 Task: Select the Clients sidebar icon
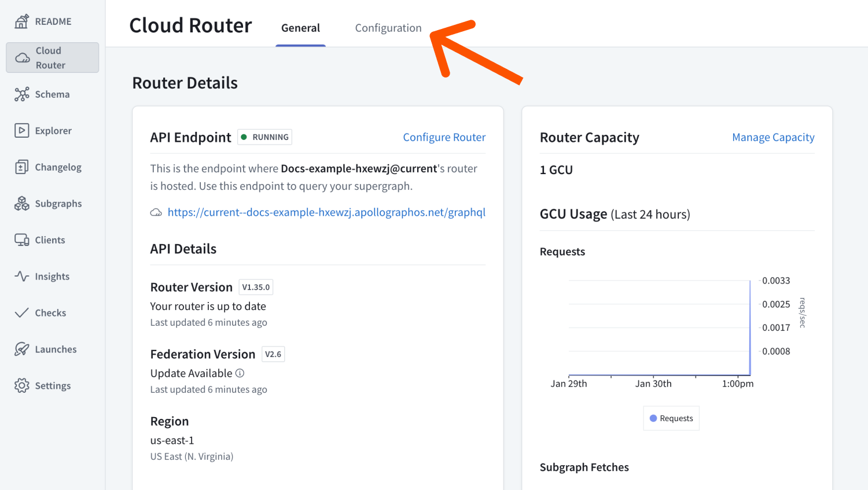(x=21, y=240)
